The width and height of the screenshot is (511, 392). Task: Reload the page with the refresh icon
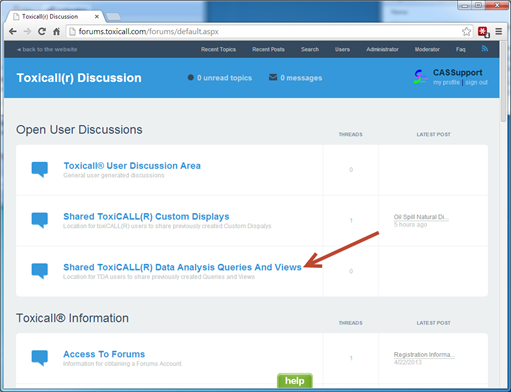(42, 32)
